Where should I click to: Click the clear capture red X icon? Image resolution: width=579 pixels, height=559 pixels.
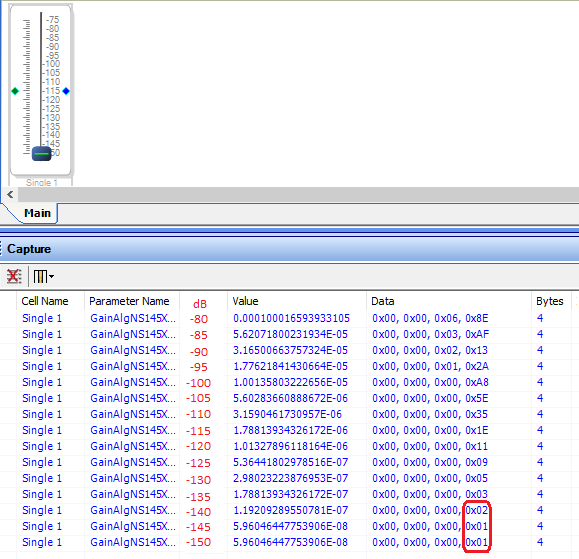(x=14, y=276)
